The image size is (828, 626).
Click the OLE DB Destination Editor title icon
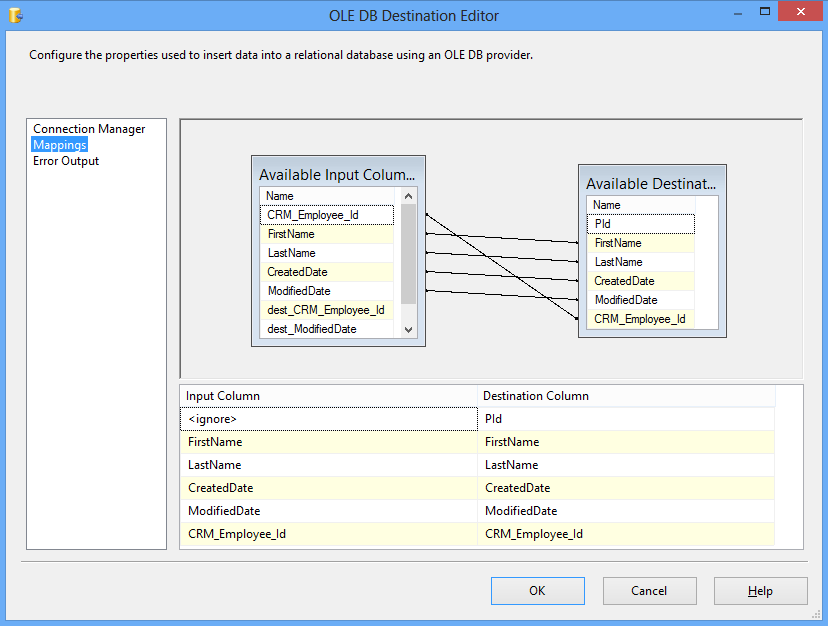[x=16, y=15]
